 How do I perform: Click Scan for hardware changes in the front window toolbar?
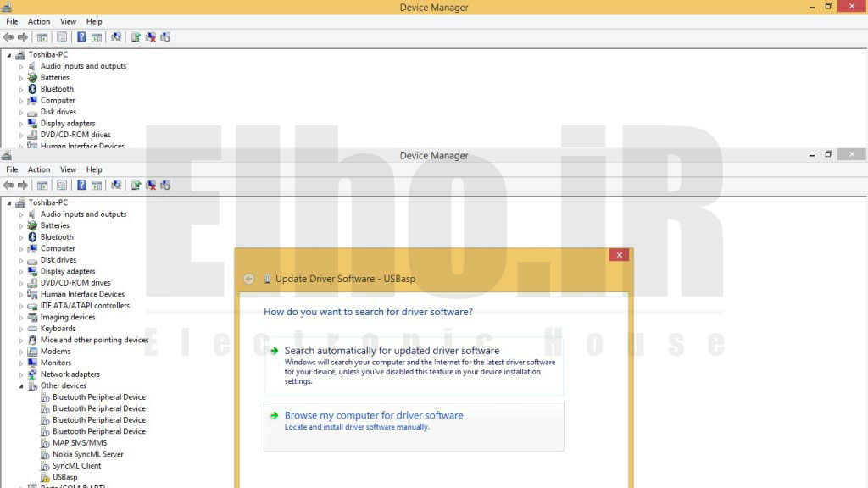pos(116,186)
